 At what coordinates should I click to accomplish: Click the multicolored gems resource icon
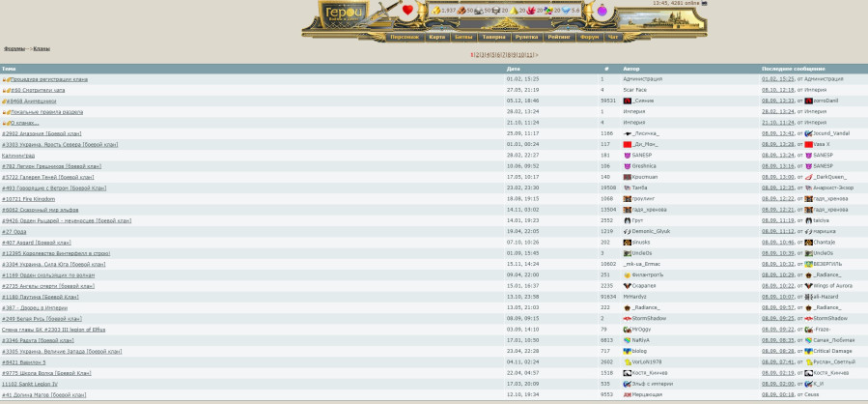tap(548, 11)
